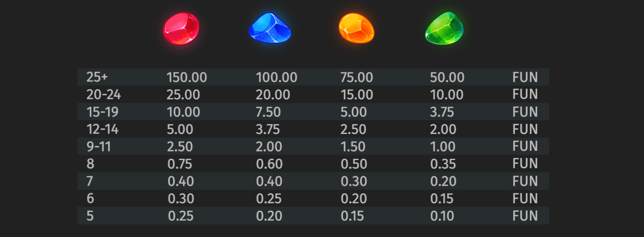The height and width of the screenshot is (237, 644).
Task: Click the 7.50 payout value
Action: coord(268,112)
